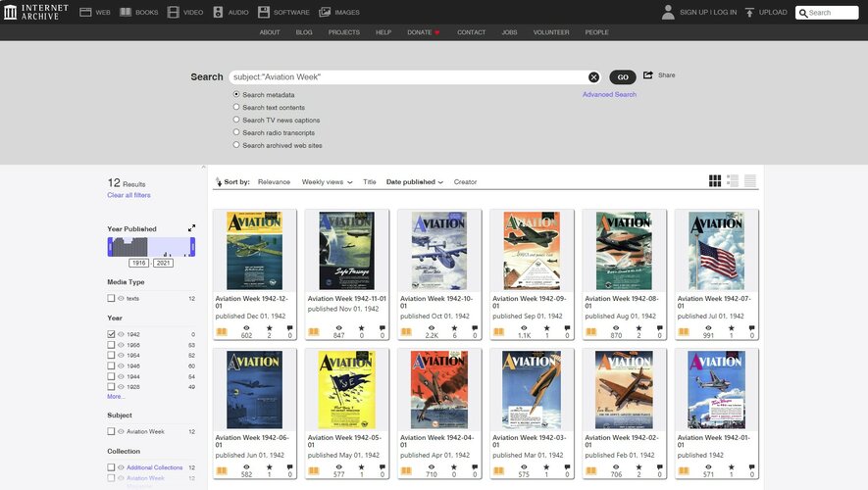Click the 2021 end year field
Image resolution: width=868 pixels, height=490 pixels.
(164, 263)
